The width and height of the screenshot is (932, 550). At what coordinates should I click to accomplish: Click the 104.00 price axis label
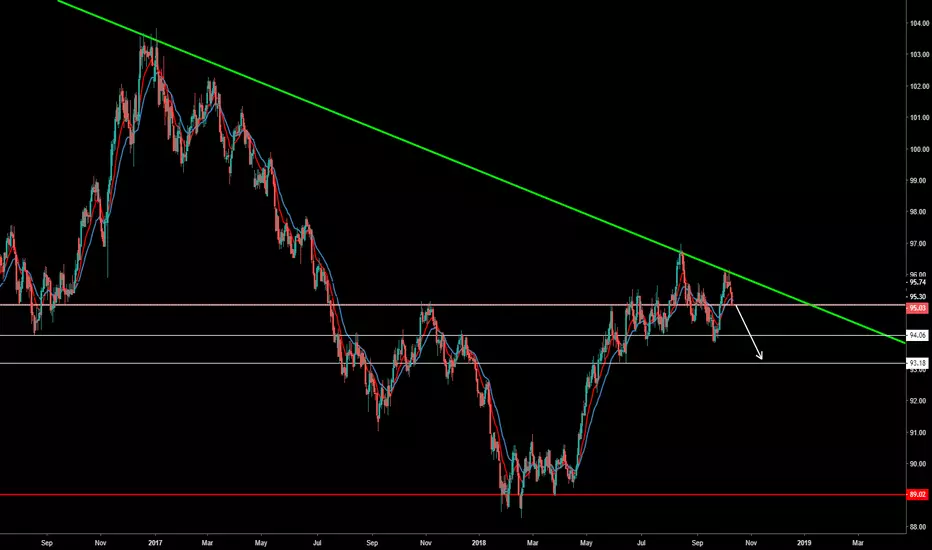[919, 24]
